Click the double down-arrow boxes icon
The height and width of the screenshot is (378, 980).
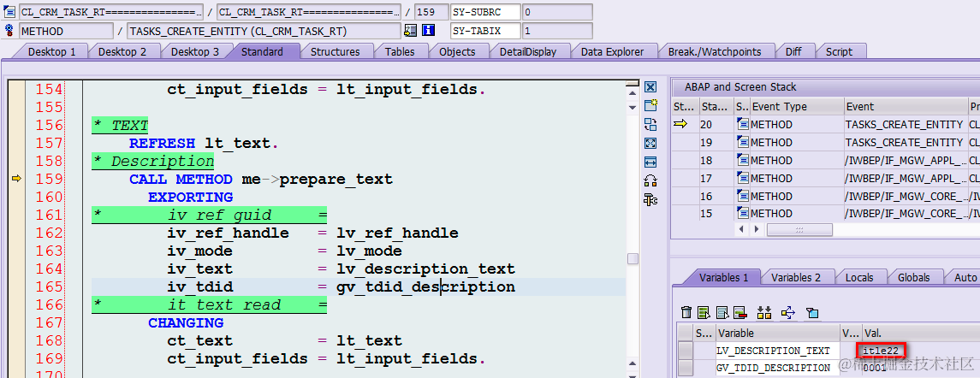(x=763, y=312)
